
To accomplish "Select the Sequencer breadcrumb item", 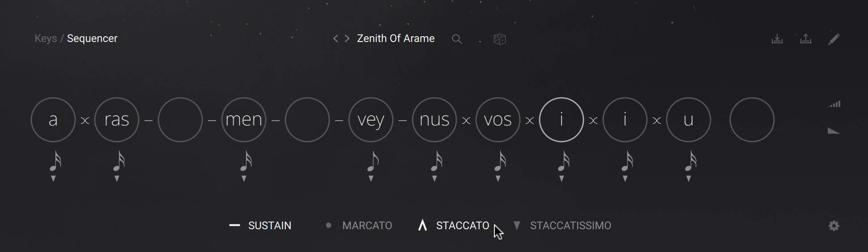I will pyautogui.click(x=92, y=38).
